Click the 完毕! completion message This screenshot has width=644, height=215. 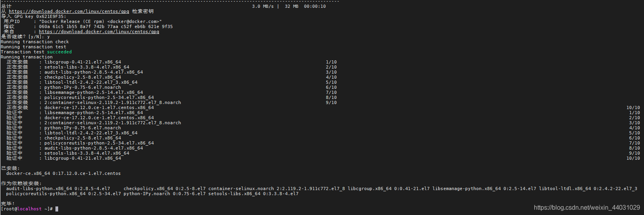8,204
